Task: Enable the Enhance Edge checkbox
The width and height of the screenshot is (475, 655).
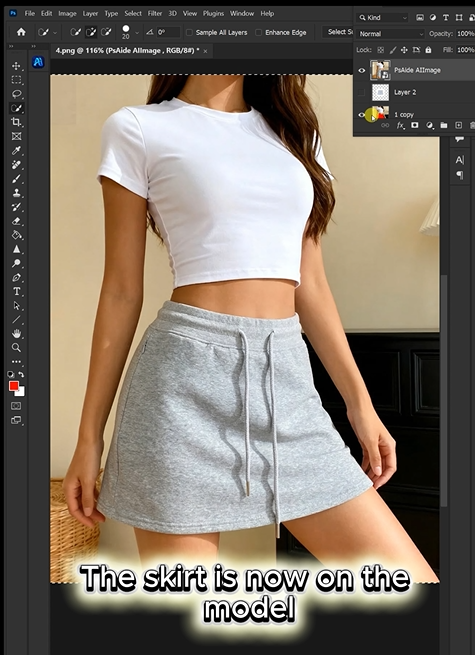Action: point(259,33)
